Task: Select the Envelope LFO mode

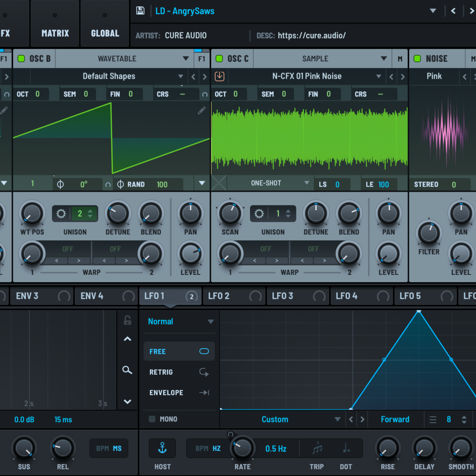Action: point(166,393)
